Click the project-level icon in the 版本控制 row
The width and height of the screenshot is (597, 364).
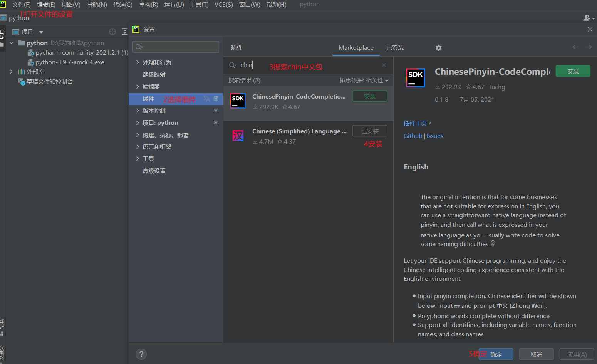216,111
